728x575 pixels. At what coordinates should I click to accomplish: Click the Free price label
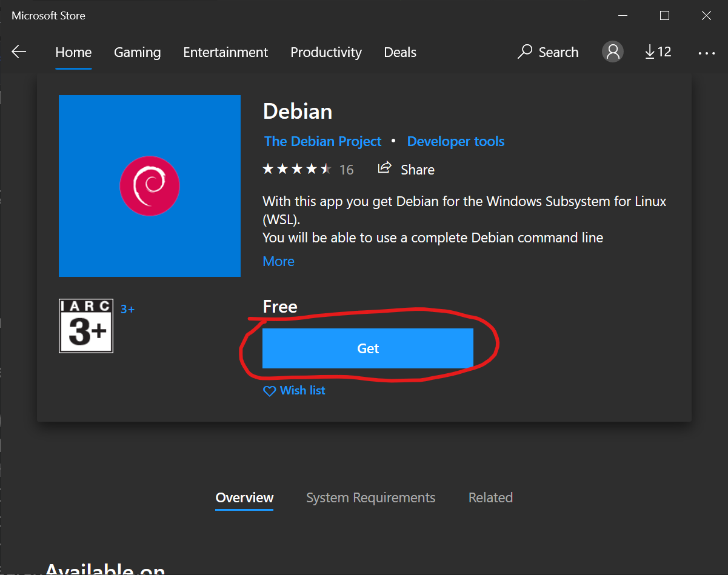tap(280, 307)
